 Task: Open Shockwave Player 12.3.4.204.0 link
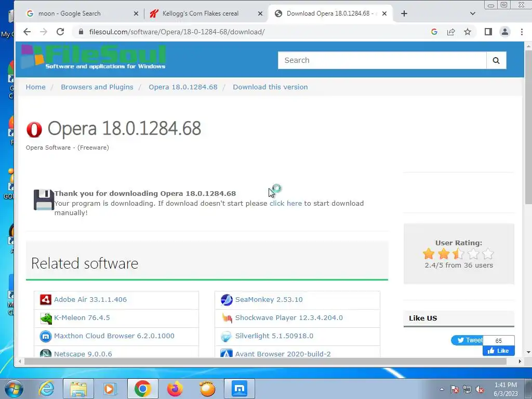[289, 318]
